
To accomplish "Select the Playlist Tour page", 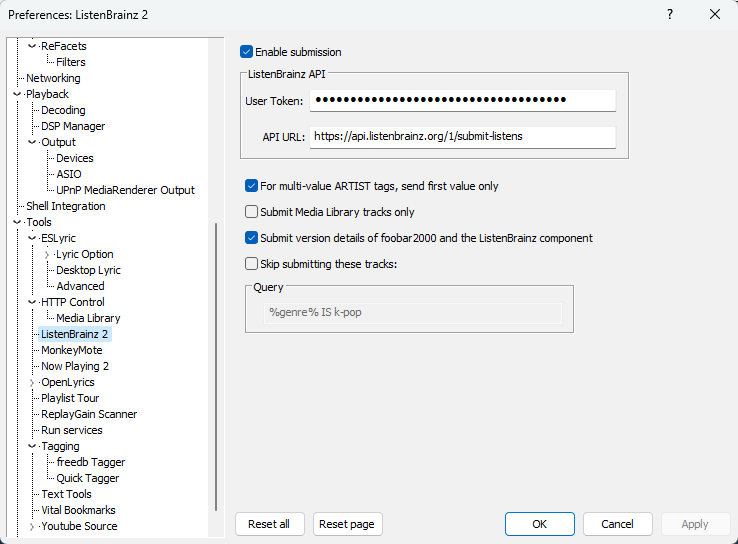I will coord(70,398).
